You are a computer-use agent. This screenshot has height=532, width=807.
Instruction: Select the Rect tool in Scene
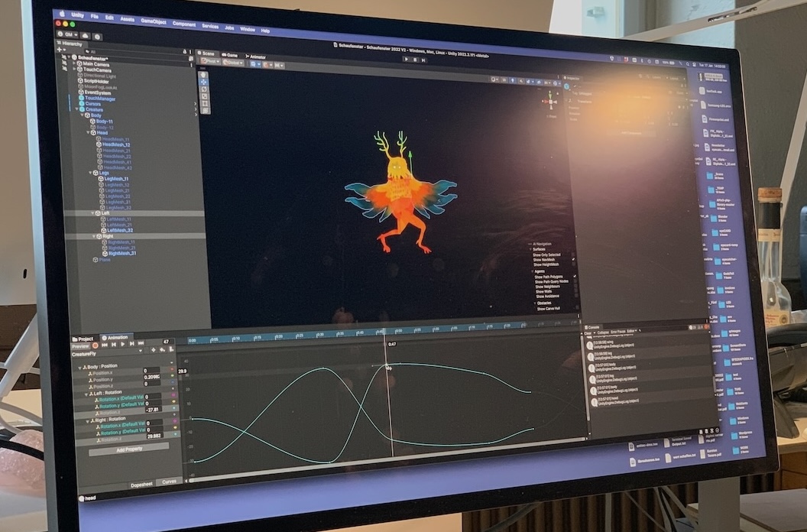click(205, 103)
